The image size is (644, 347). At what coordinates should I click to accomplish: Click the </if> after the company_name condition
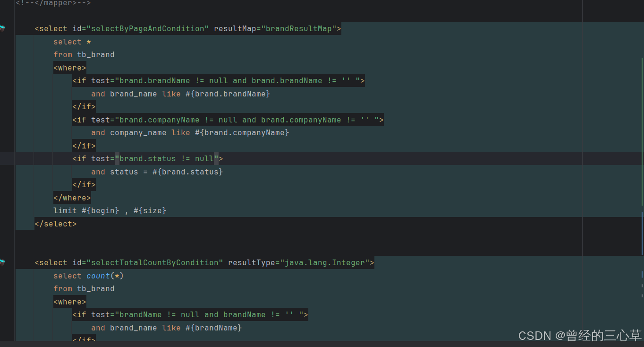[x=84, y=146]
